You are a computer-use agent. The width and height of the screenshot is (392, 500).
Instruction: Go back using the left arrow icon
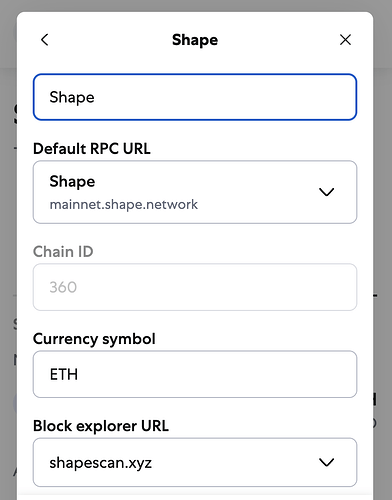click(x=45, y=40)
